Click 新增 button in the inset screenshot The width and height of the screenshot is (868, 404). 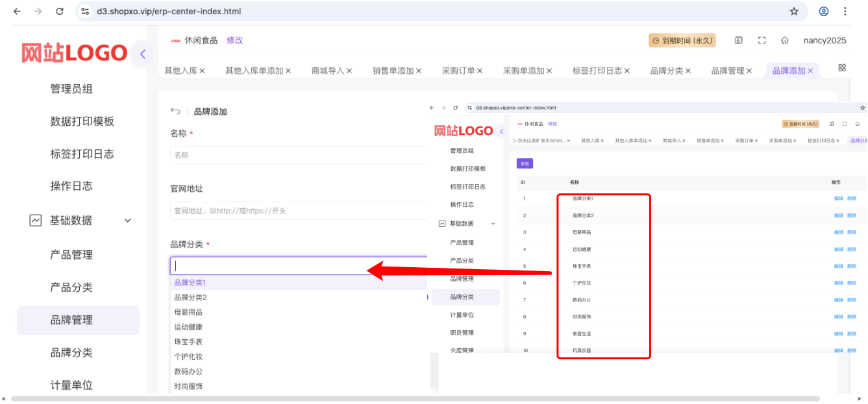click(525, 163)
